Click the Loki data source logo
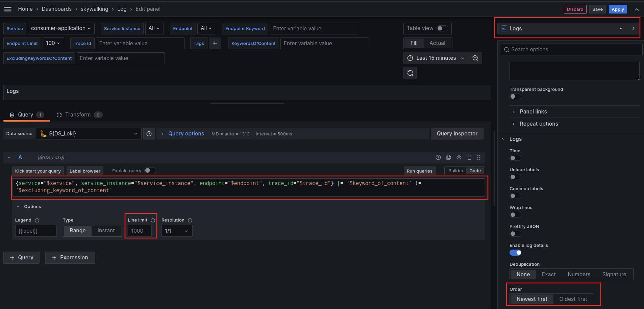Image resolution: width=644 pixels, height=309 pixels. pos(43,134)
